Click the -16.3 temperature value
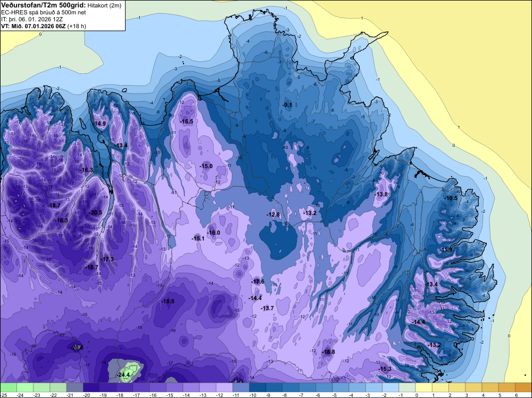Viewport: 532px width, 398px height. click(87, 170)
